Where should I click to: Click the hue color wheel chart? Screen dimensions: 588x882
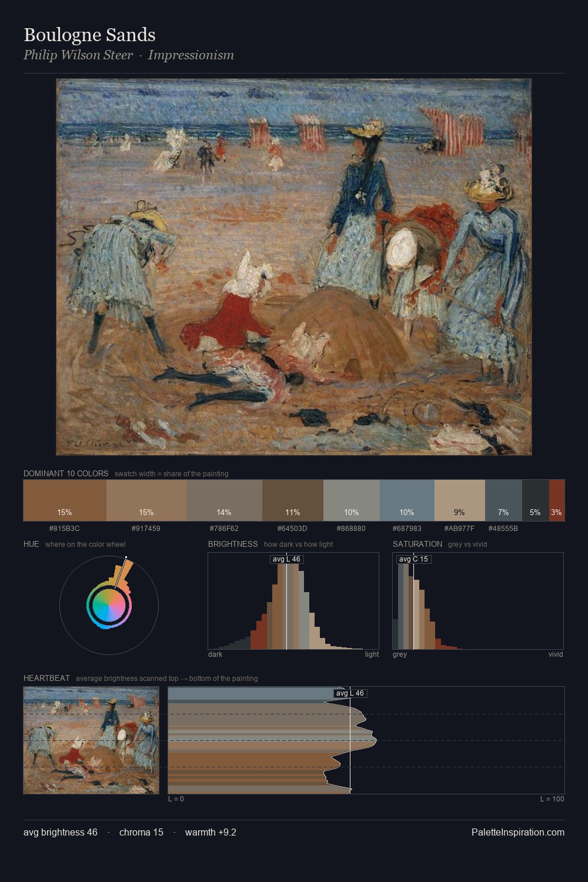coord(109,605)
